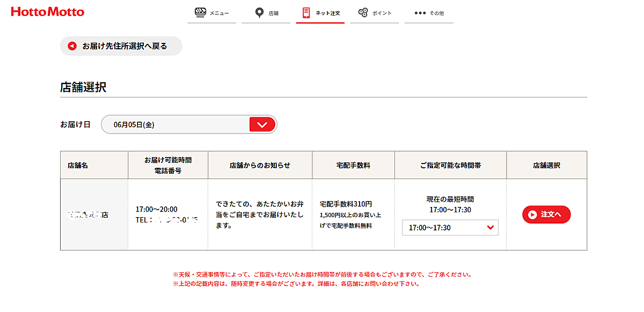Screen dimensions: 644x312
Task: Click the white play icon in 注文へ
Action: [532, 214]
